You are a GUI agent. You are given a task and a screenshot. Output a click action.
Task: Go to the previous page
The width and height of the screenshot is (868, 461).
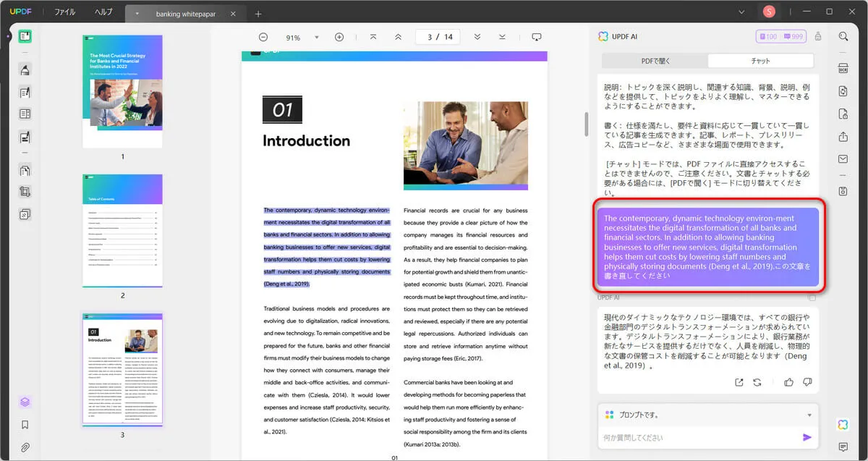point(398,37)
